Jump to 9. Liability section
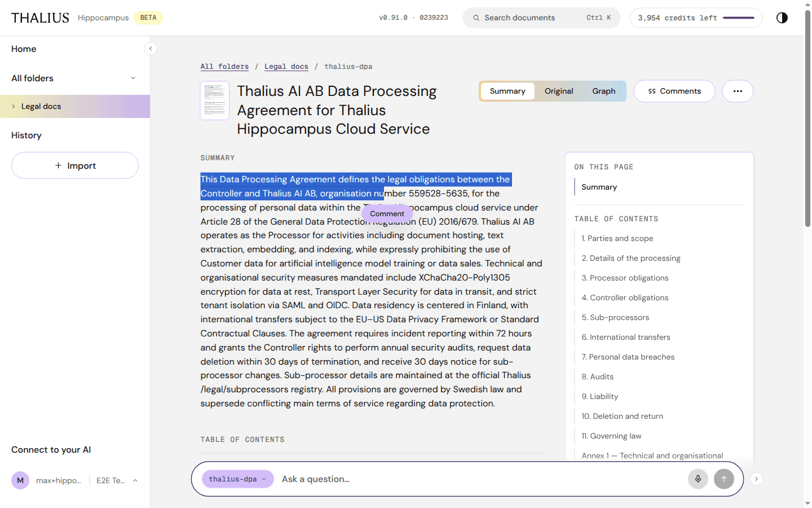The image size is (812, 508). (x=600, y=397)
